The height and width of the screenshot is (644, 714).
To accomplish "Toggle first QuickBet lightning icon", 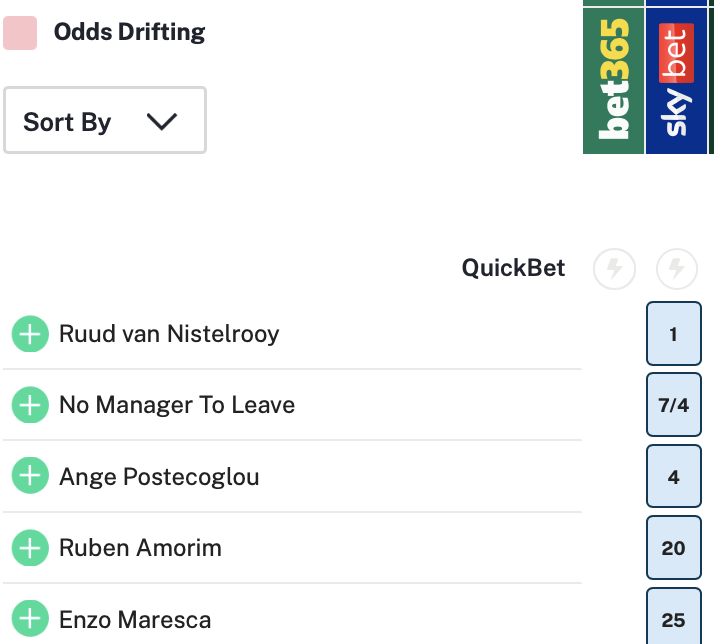I will coord(614,269).
